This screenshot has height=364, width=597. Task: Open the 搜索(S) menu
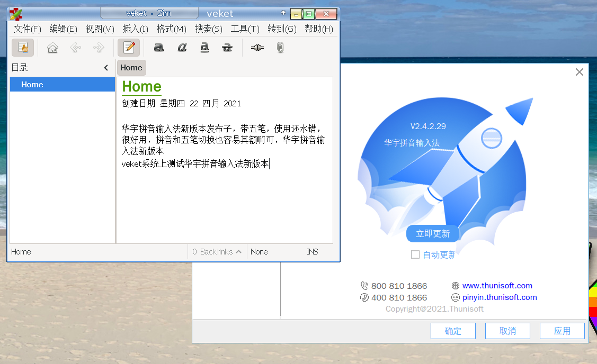pos(208,29)
